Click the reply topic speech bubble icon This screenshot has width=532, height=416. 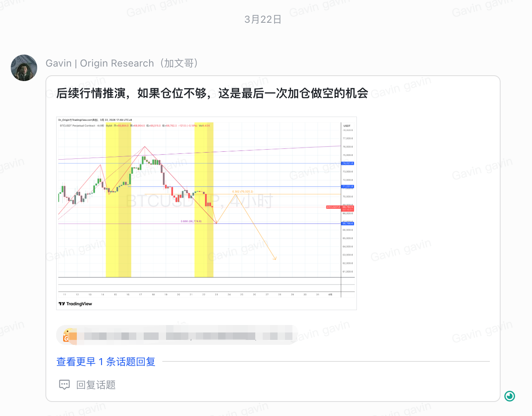click(x=64, y=385)
